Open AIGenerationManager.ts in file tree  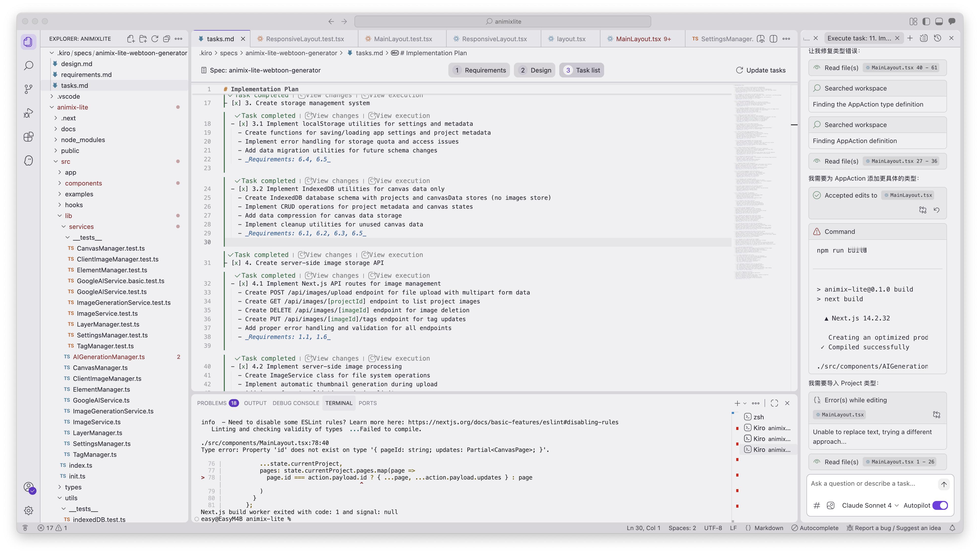pyautogui.click(x=109, y=357)
